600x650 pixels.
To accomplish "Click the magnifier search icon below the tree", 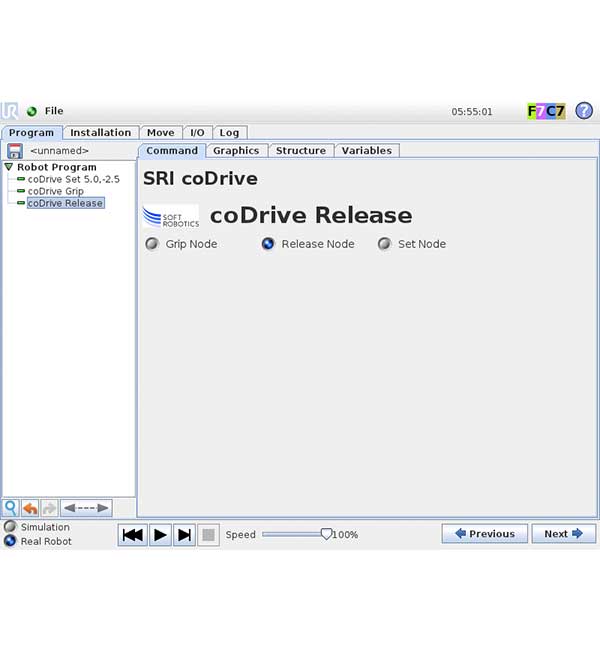I will 10,508.
